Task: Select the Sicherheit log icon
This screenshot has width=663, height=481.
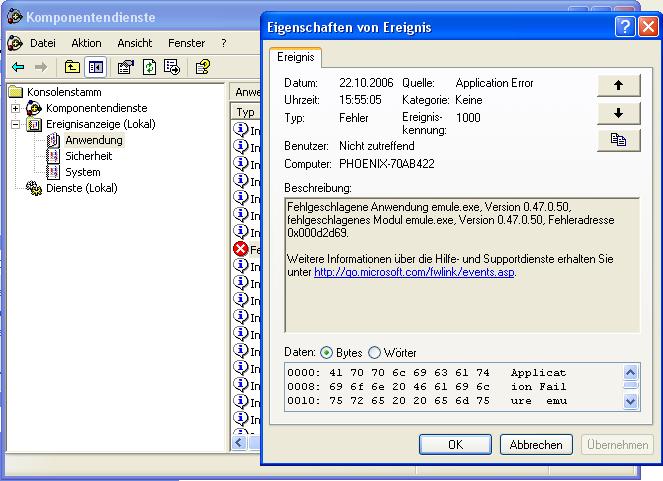Action: (53, 156)
